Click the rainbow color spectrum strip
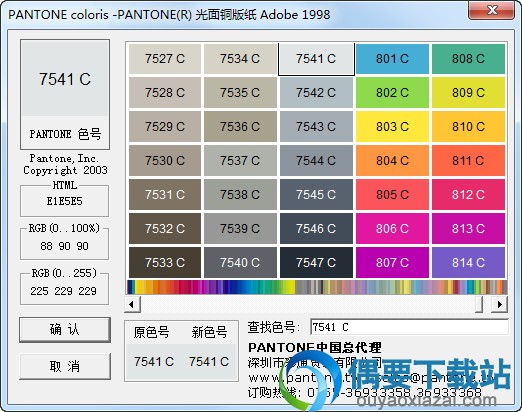Image resolution: width=522 pixels, height=412 pixels. tap(317, 287)
